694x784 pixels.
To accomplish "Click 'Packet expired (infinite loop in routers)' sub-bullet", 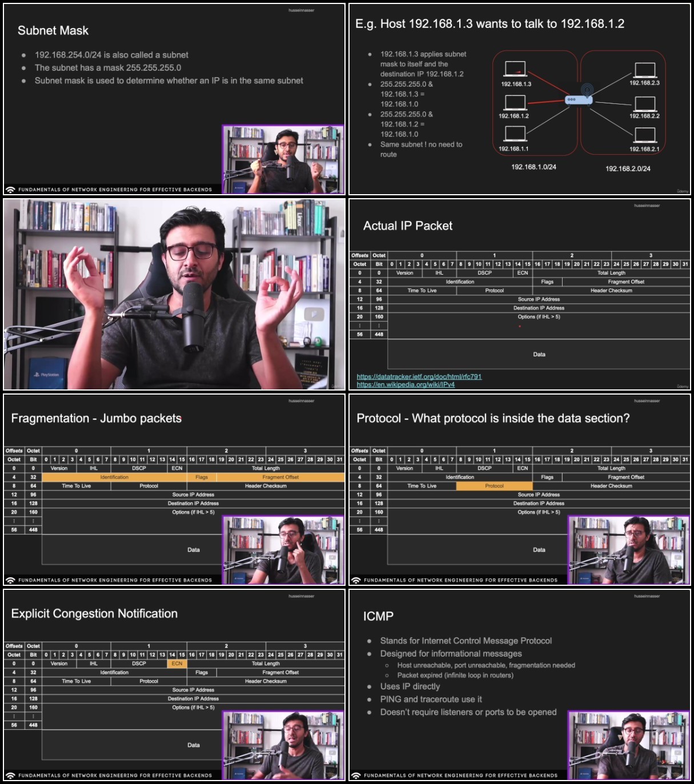I will click(455, 676).
